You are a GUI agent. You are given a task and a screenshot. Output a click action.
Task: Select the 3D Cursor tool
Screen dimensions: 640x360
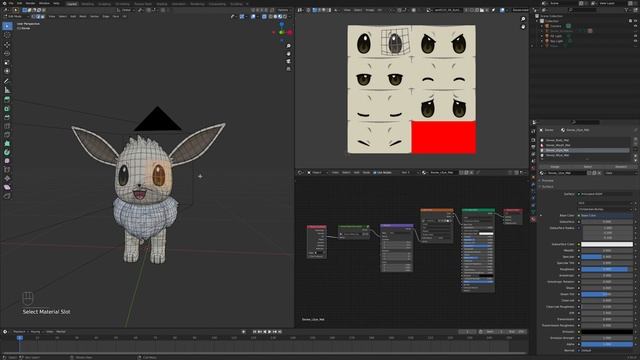7,35
